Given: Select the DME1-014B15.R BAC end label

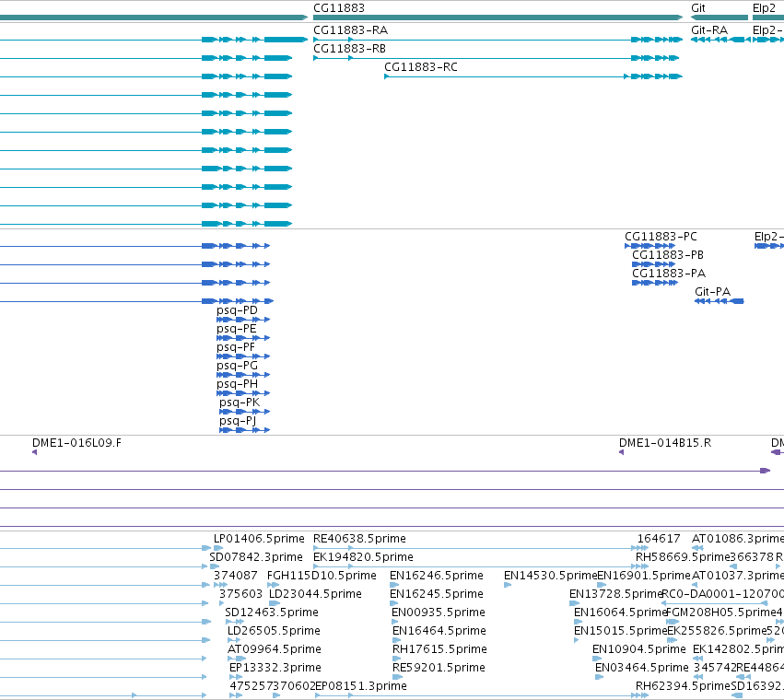Looking at the screenshot, I should coord(665,443).
